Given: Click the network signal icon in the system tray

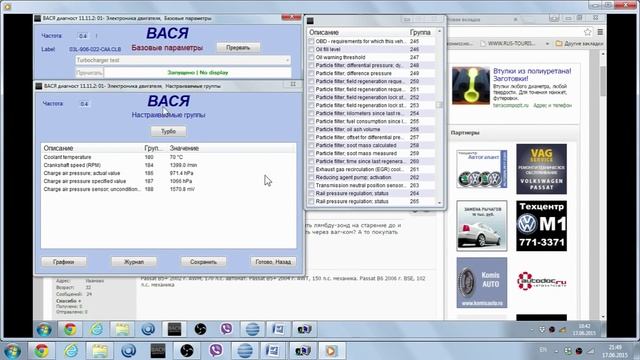Looking at the screenshot, I should pos(591,351).
